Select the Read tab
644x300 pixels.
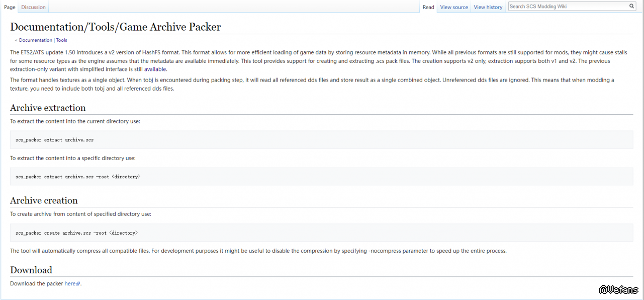pos(428,7)
